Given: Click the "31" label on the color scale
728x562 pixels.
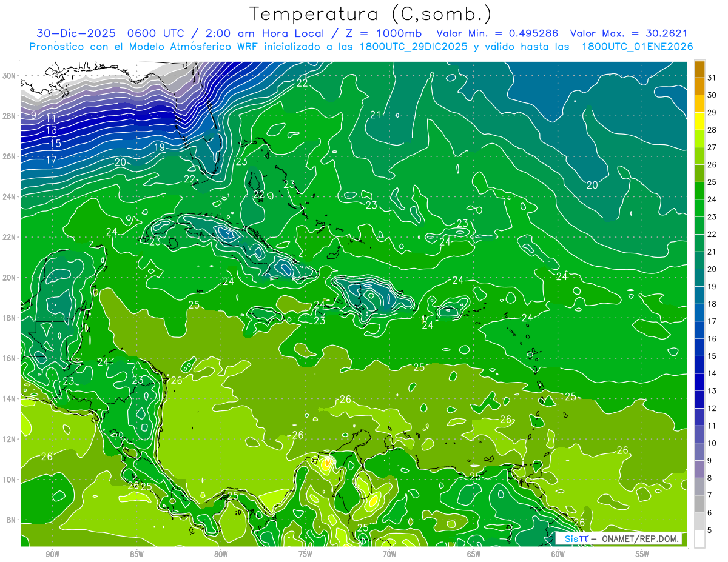Looking at the screenshot, I should (x=712, y=77).
